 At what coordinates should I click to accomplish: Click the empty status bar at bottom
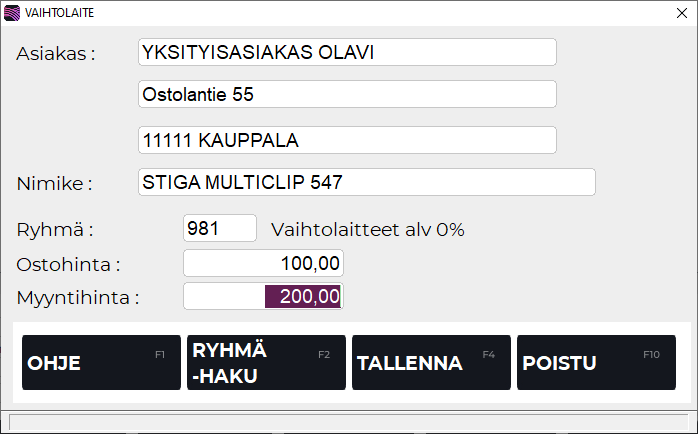(346, 420)
